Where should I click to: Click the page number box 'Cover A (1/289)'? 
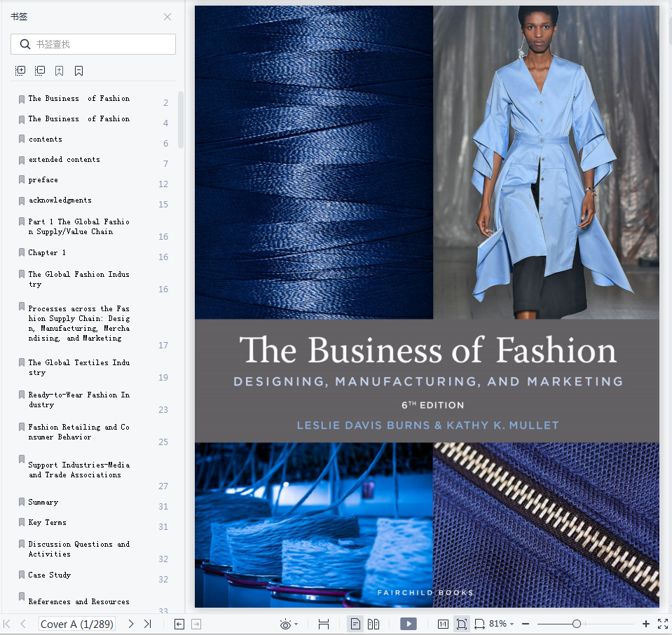tap(77, 624)
